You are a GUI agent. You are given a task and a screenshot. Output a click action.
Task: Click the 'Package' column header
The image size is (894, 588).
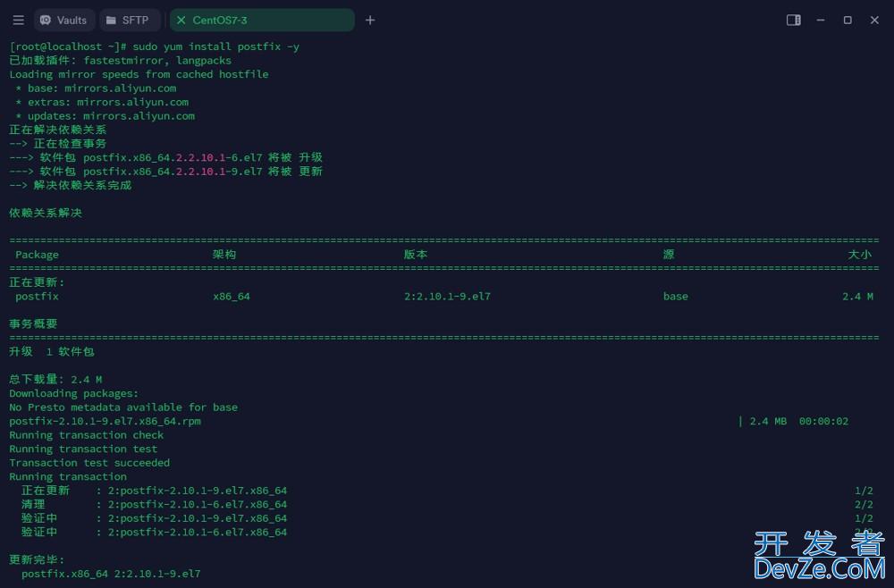(37, 255)
